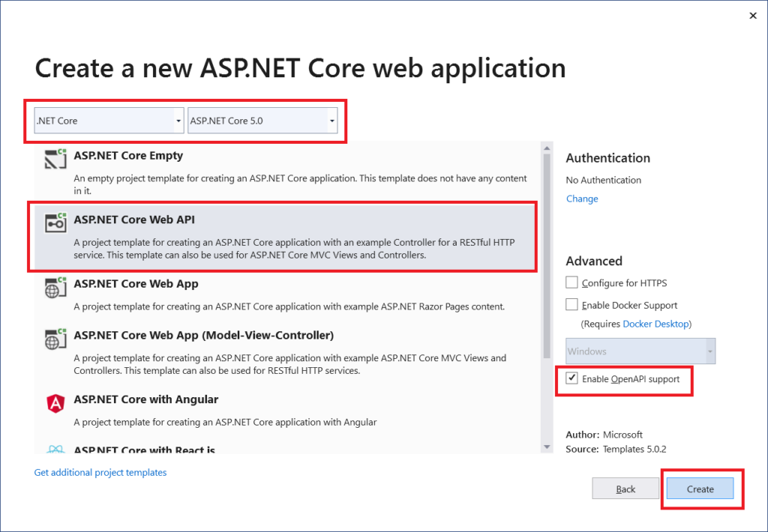Click the Angular template description text
The height and width of the screenshot is (532, 768).
225,423
